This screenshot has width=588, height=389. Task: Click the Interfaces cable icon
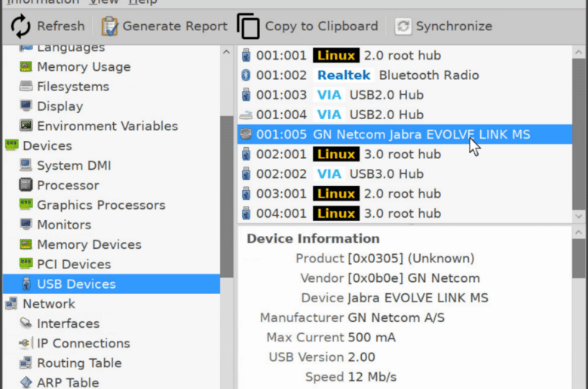coord(26,323)
